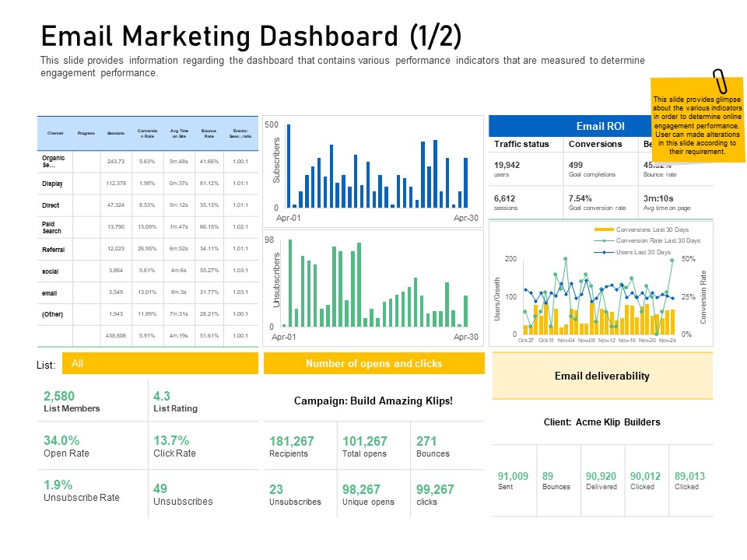Select the Email deliverability header
This screenshot has height=560, width=747.
tap(602, 376)
